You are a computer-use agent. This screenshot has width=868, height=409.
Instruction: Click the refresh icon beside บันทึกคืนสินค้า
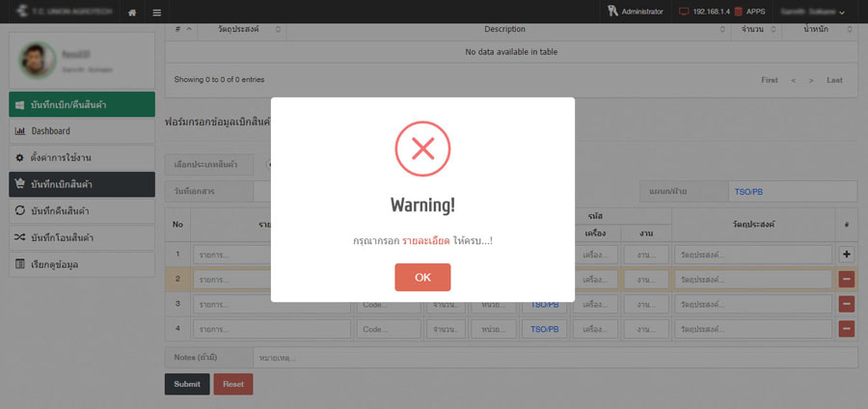(x=20, y=211)
